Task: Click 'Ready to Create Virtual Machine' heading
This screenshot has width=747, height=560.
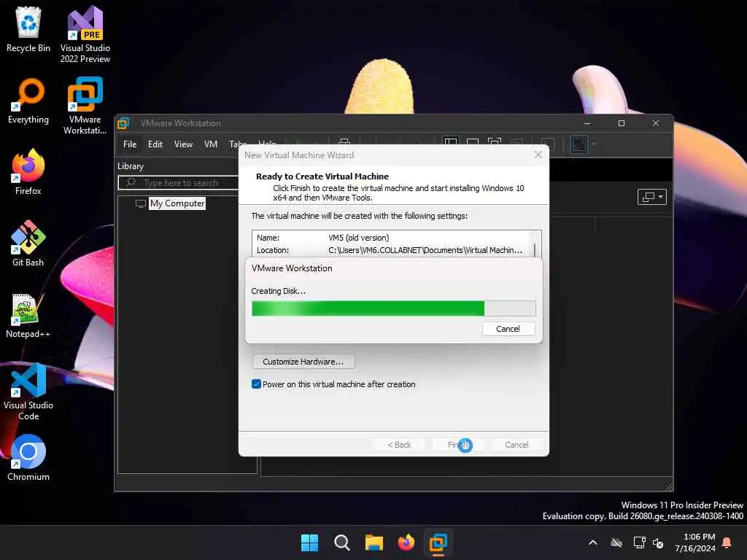Action: [x=322, y=176]
